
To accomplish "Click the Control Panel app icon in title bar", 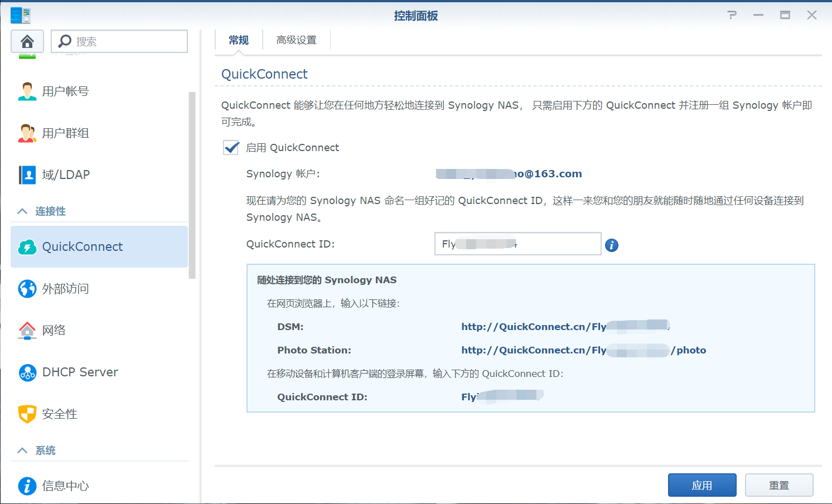I will (x=21, y=15).
